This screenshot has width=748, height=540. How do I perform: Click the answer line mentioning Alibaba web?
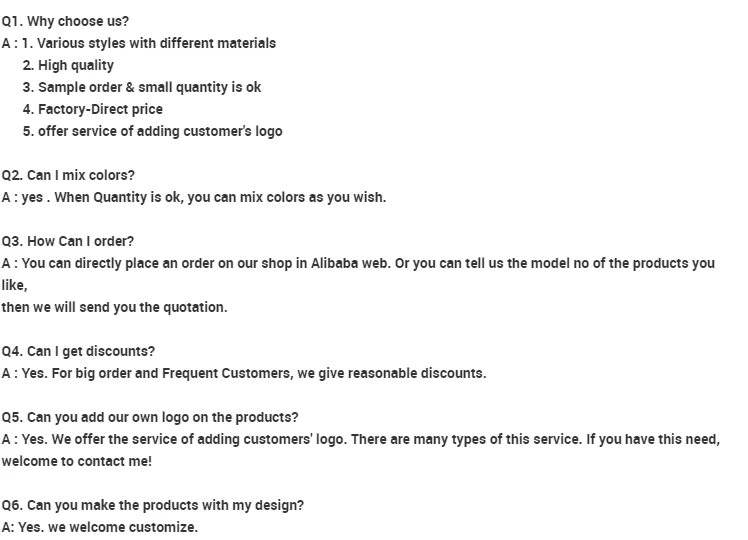click(358, 263)
